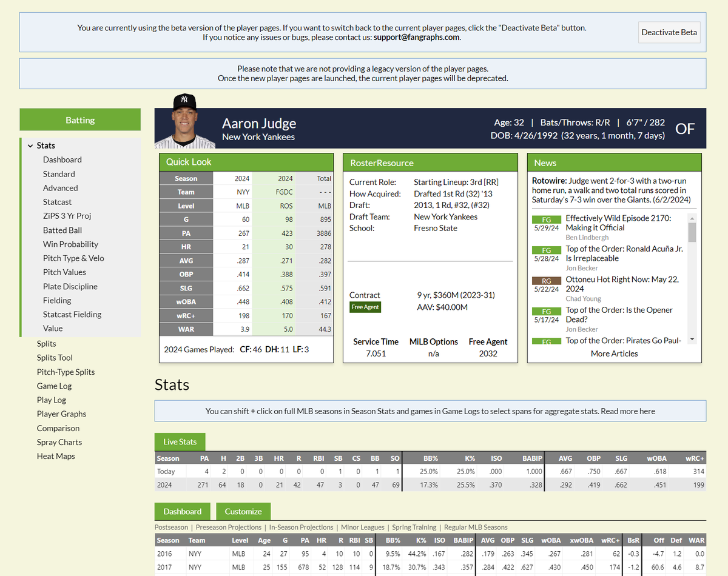This screenshot has width=728, height=576.
Task: Open Pitch-Type Splits page
Action: [x=66, y=372]
